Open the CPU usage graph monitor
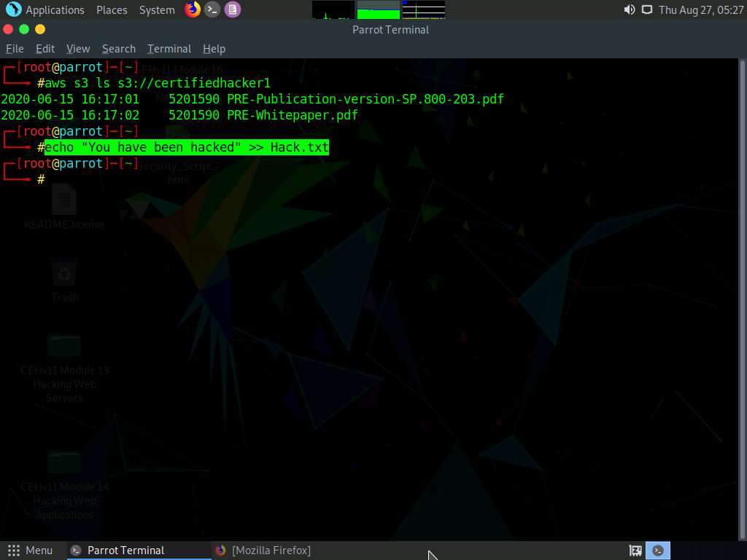The width and height of the screenshot is (747, 560). point(333,9)
